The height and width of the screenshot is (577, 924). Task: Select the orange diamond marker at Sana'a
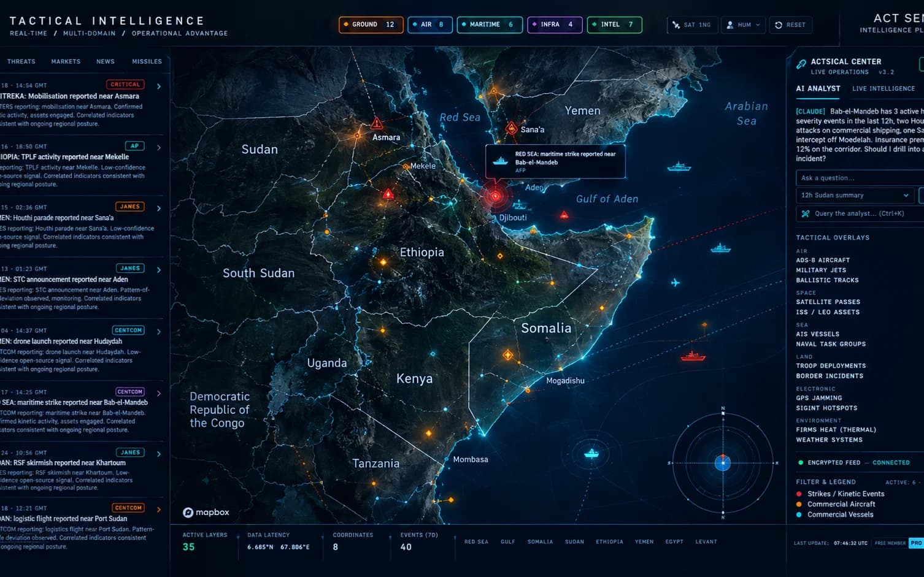tap(512, 128)
